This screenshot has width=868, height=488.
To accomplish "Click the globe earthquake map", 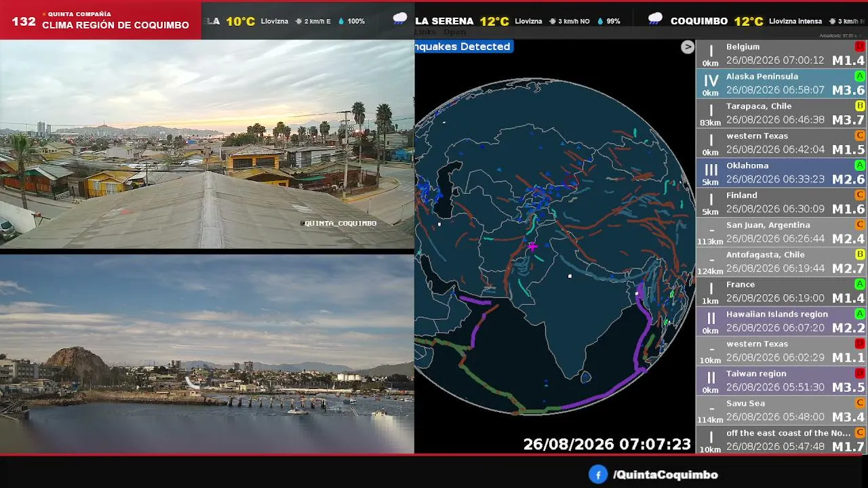I will [x=554, y=245].
